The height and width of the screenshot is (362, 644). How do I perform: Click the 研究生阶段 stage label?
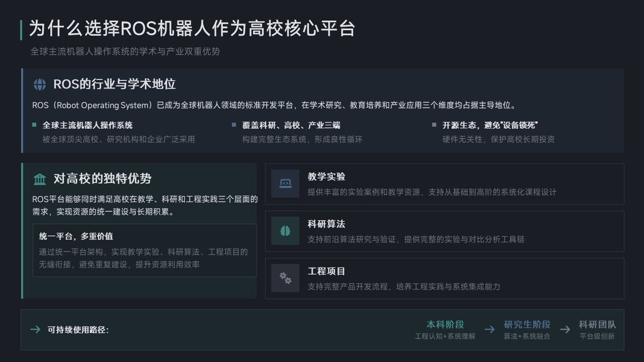[527, 325]
